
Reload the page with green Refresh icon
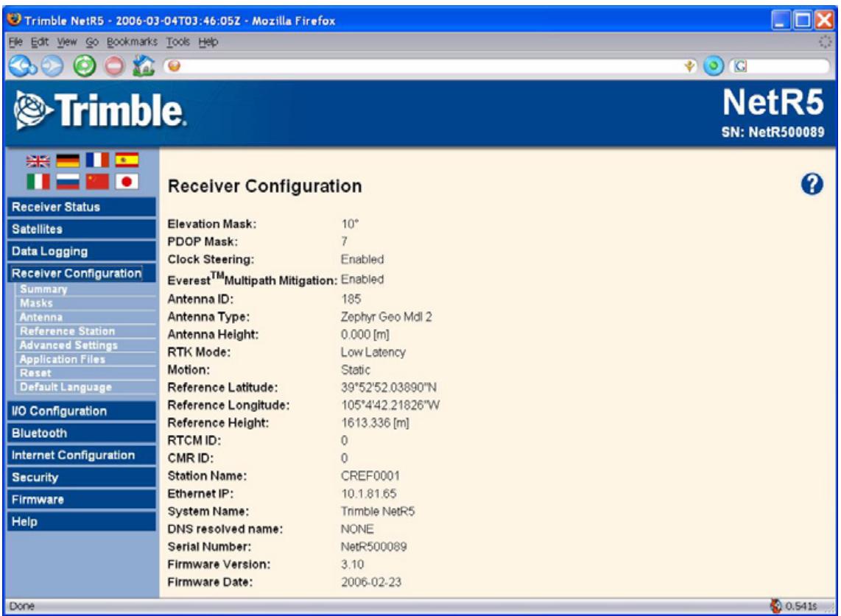tap(84, 66)
